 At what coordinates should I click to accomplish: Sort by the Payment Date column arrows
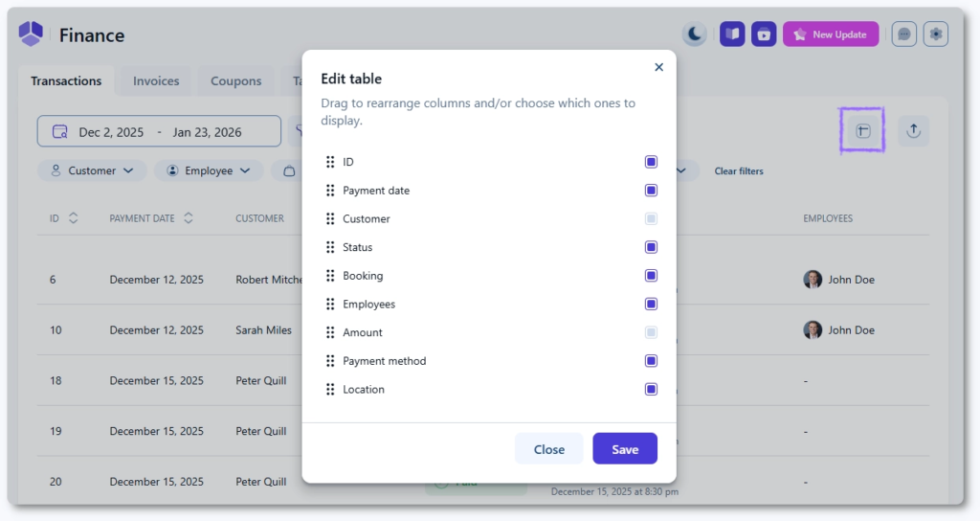(189, 218)
